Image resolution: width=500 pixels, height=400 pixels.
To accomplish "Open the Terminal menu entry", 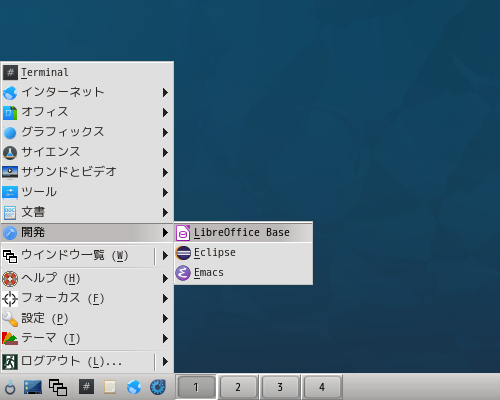I will [87, 72].
